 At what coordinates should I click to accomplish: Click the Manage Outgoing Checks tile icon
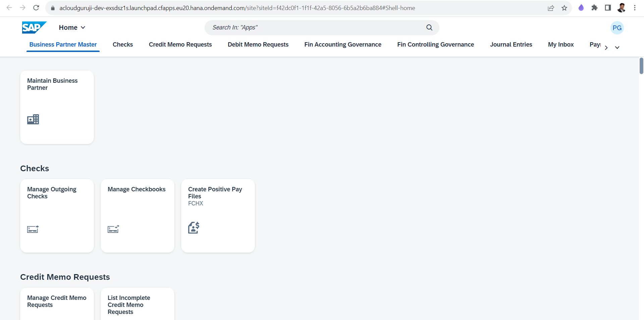click(x=33, y=229)
